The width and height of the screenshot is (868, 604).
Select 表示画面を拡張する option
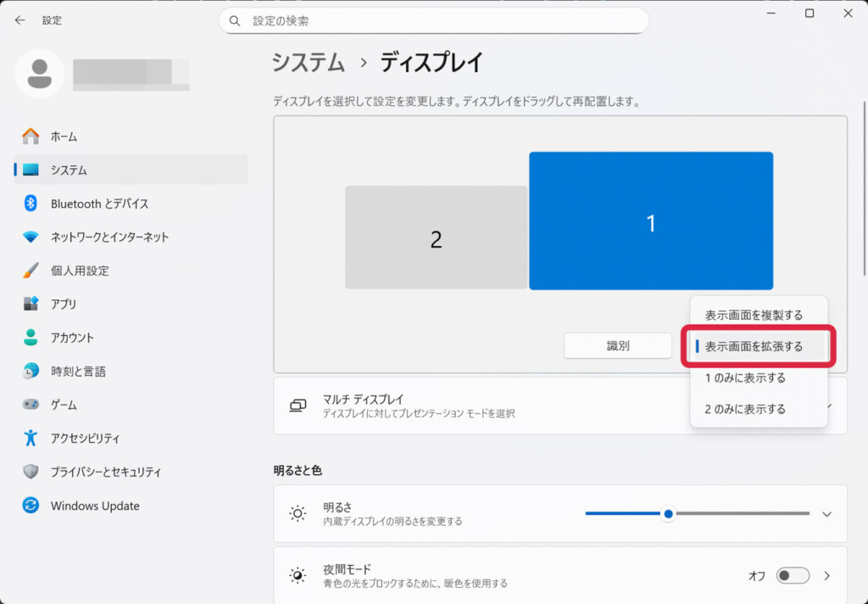755,345
